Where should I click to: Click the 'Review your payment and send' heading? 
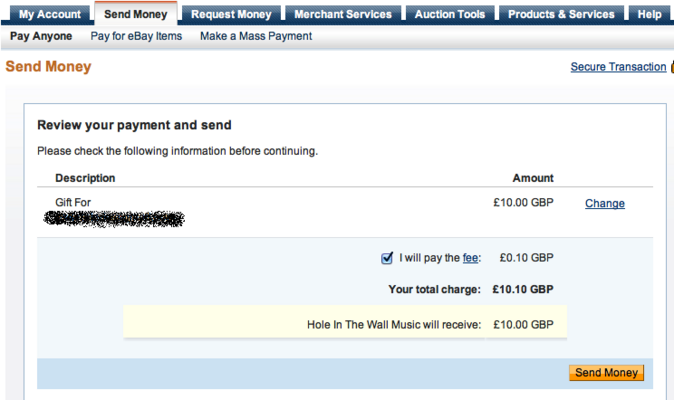click(x=134, y=126)
